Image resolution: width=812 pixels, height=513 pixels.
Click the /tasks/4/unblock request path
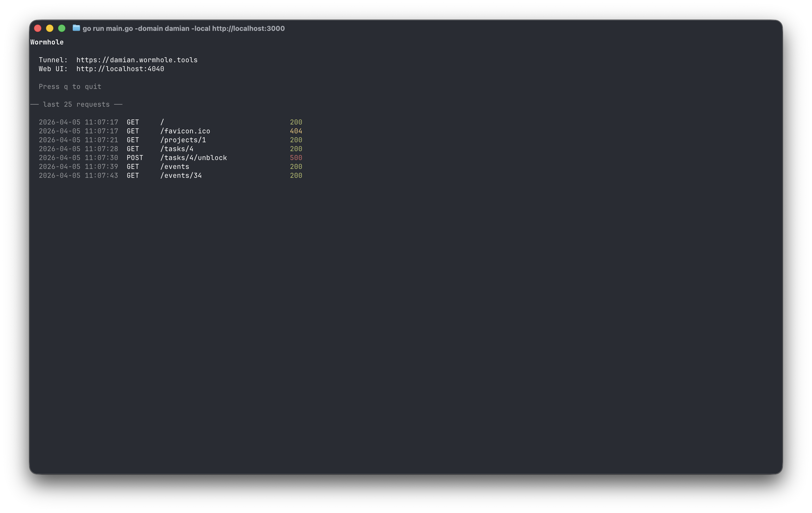194,158
